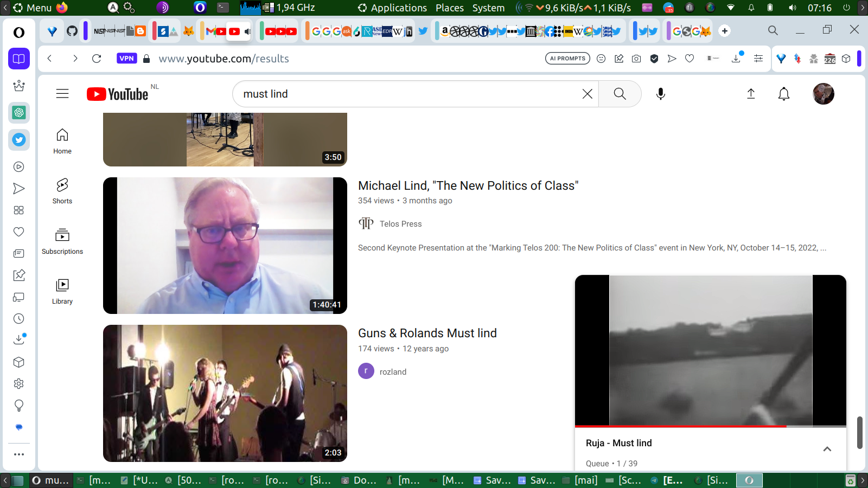This screenshot has height=488, width=868.
Task: Seek in the miniplayer red progress bar
Action: tap(711, 426)
